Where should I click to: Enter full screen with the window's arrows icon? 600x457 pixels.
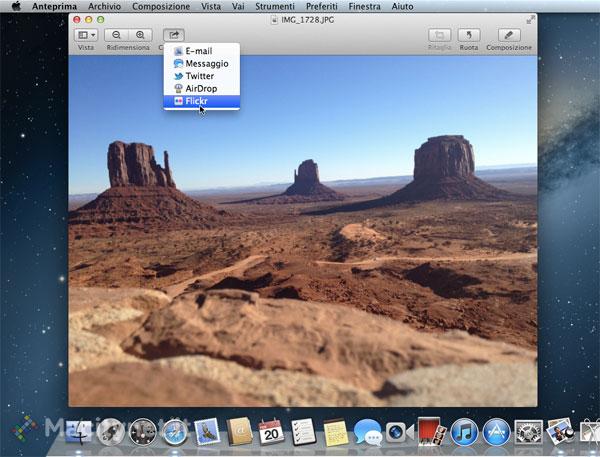click(530, 20)
